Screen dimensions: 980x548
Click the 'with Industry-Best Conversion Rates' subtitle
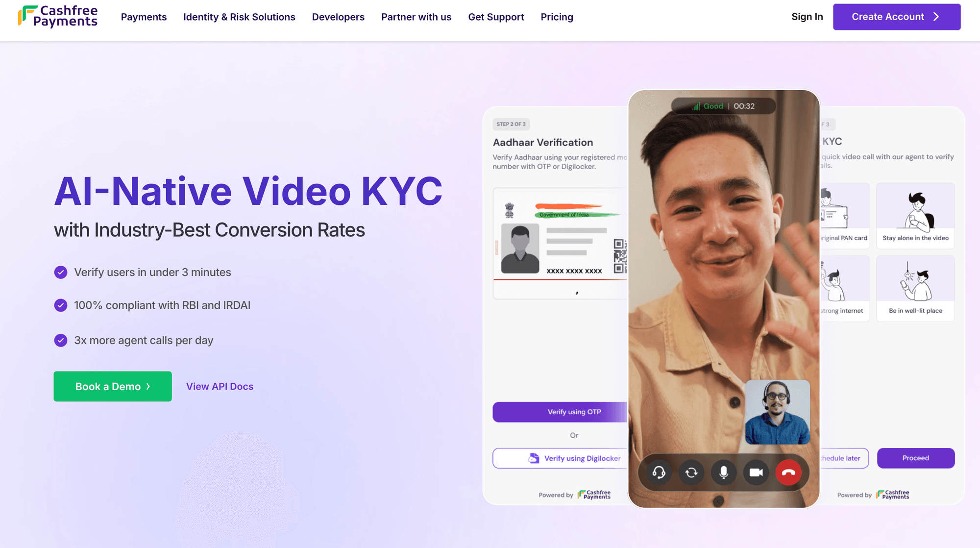click(x=209, y=230)
